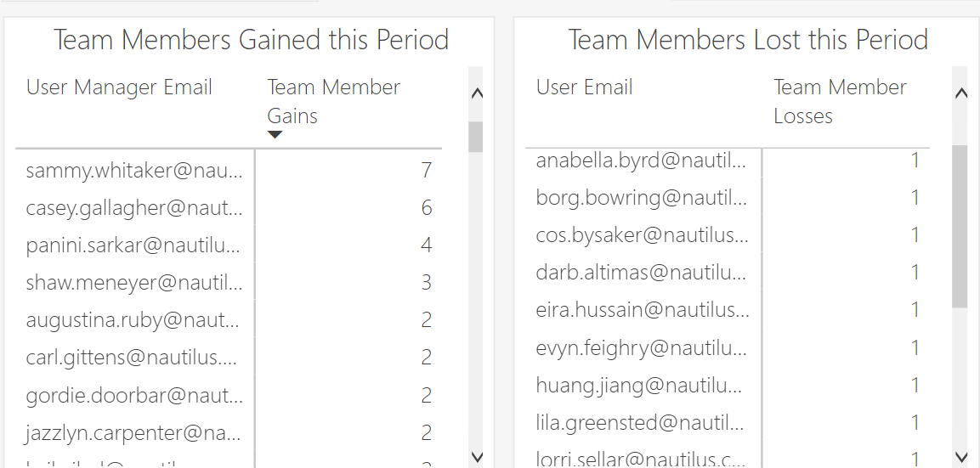Select huang.jiang user email row
980x468 pixels.
(642, 385)
